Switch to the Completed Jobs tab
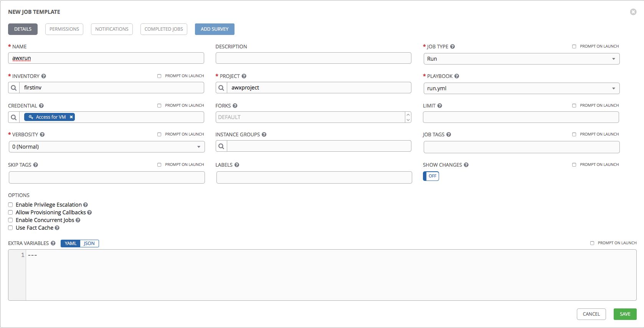644x328 pixels. pyautogui.click(x=164, y=29)
